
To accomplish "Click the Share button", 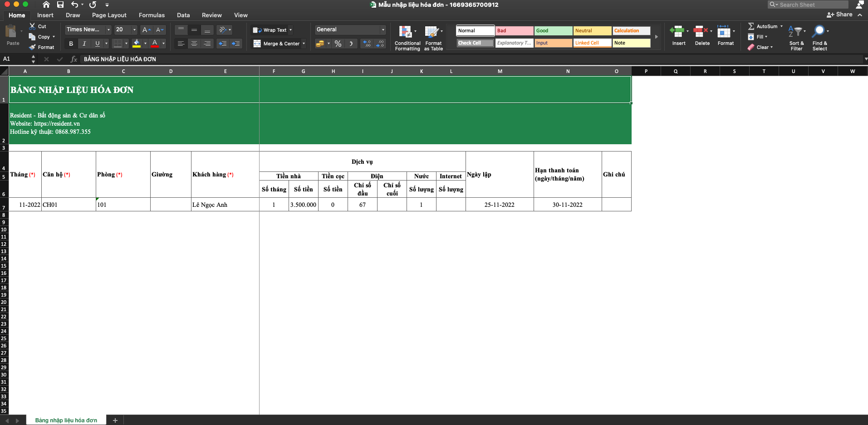I will pos(839,15).
